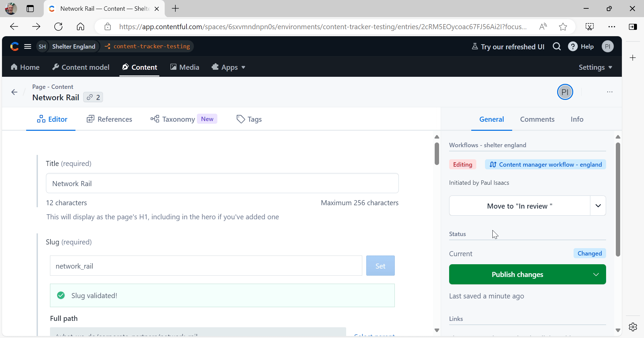Open the Content model section
The width and height of the screenshot is (644, 338).
pos(81,67)
